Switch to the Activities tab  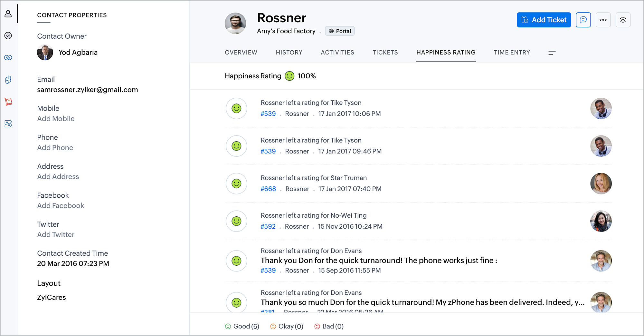click(337, 52)
